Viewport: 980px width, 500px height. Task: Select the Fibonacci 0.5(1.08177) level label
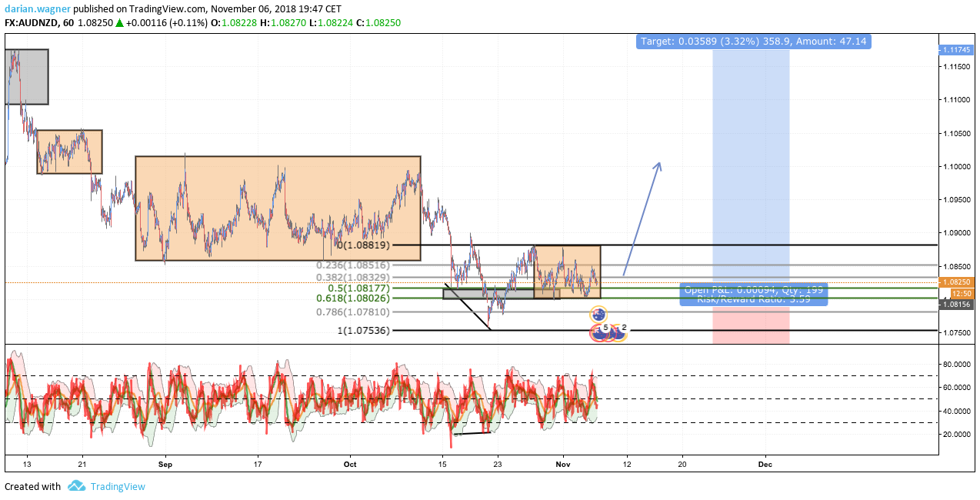360,288
